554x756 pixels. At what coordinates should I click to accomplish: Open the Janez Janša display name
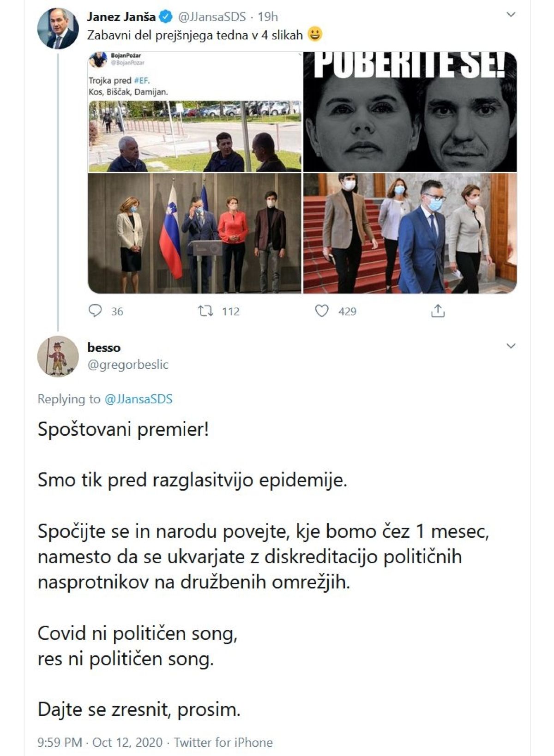121,17
